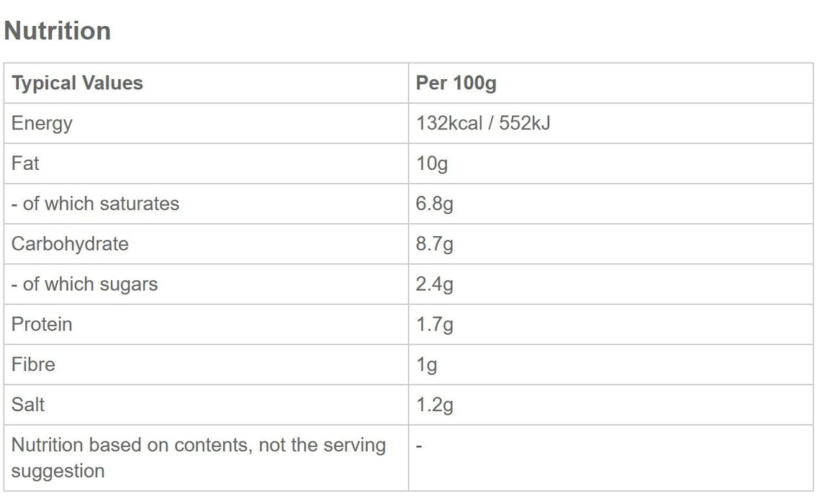This screenshot has height=504, width=825.
Task: Select the Carbohydrate row label
Action: pos(70,244)
